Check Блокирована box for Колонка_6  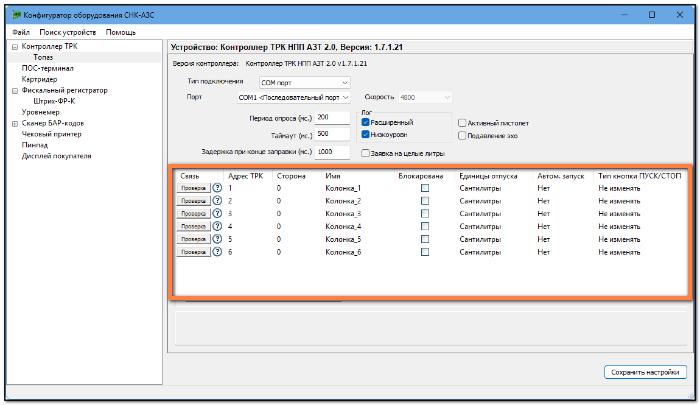425,252
